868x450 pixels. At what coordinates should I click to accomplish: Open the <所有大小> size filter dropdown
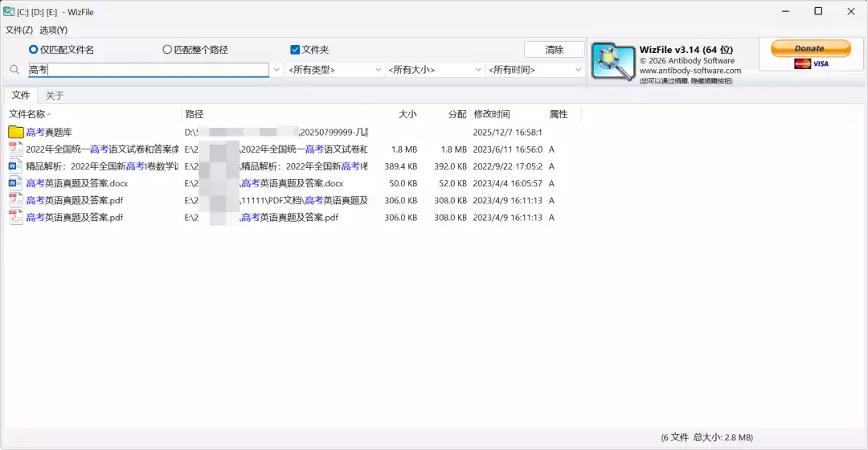point(435,70)
